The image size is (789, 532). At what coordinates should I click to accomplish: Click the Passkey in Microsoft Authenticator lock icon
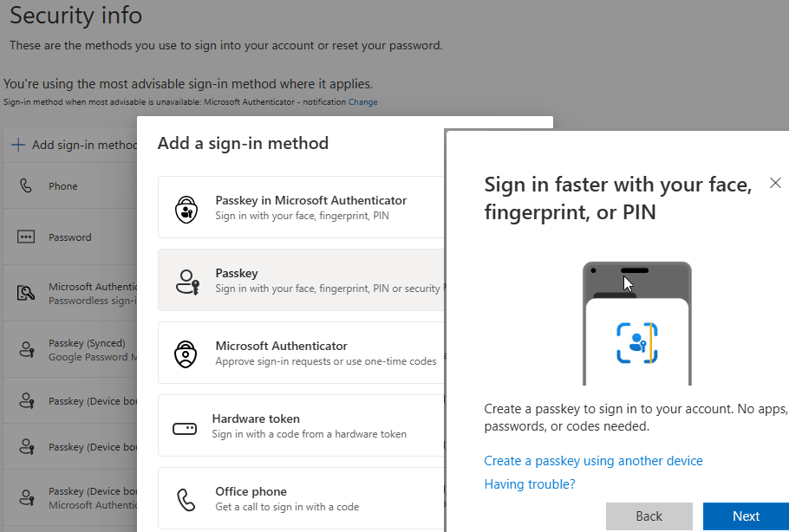point(186,209)
